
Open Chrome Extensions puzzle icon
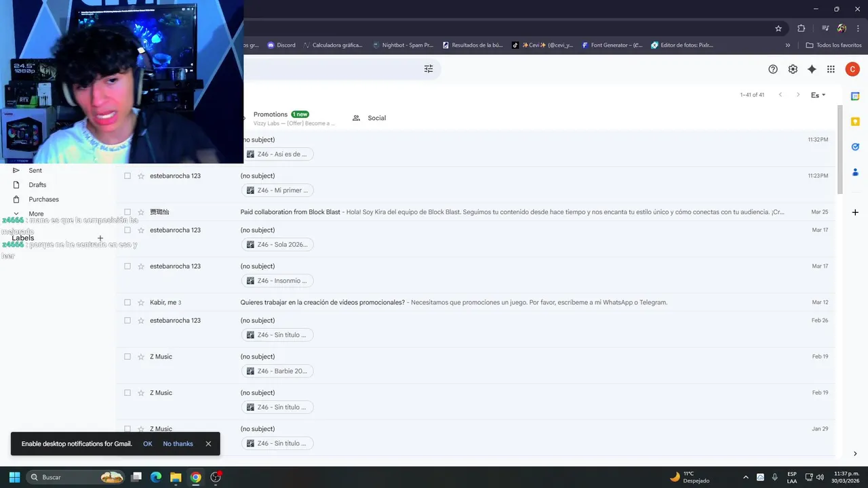[802, 28]
